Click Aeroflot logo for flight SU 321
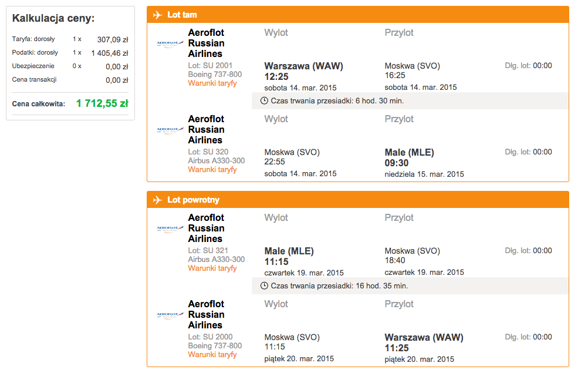Viewport: 588px width, 373px height. pyautogui.click(x=170, y=228)
